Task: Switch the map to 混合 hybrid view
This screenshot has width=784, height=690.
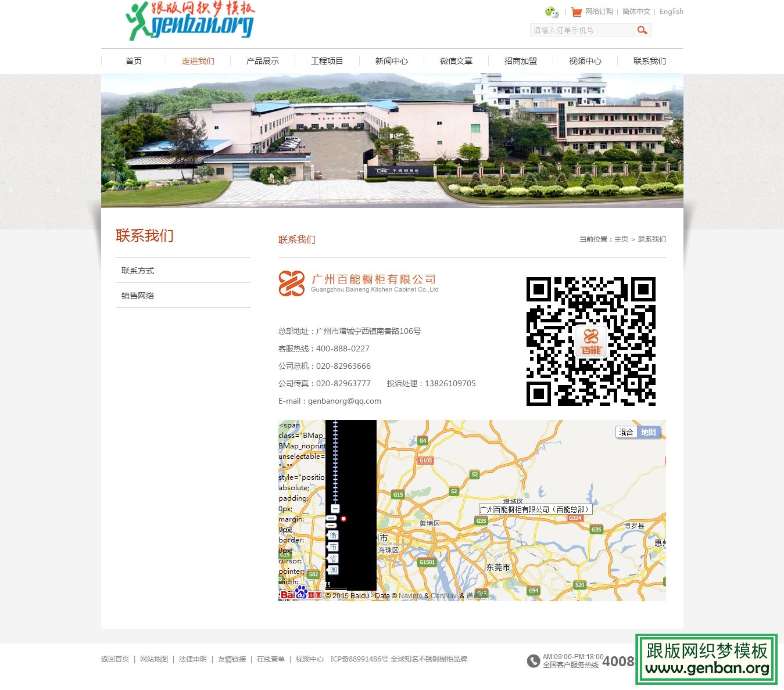Action: (626, 432)
